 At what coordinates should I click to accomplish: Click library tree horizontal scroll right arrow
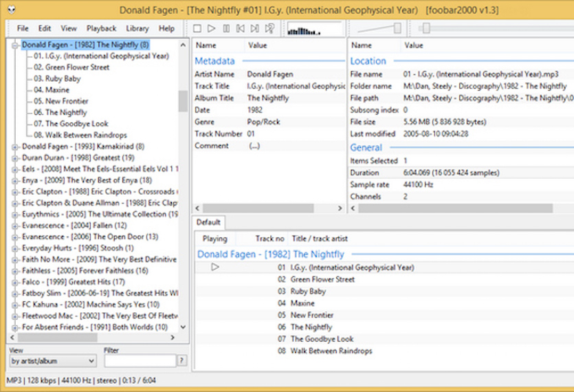pyautogui.click(x=173, y=338)
